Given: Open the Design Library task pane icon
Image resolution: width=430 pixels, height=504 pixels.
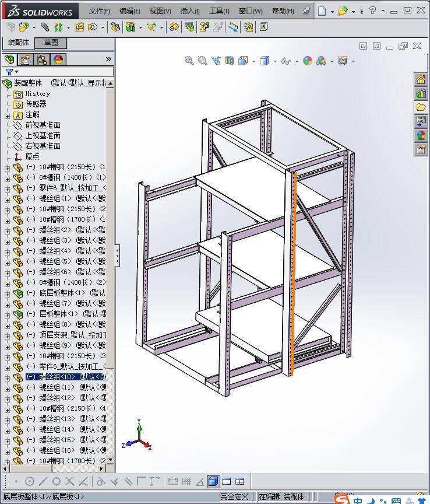Looking at the screenshot, I should point(421,93).
